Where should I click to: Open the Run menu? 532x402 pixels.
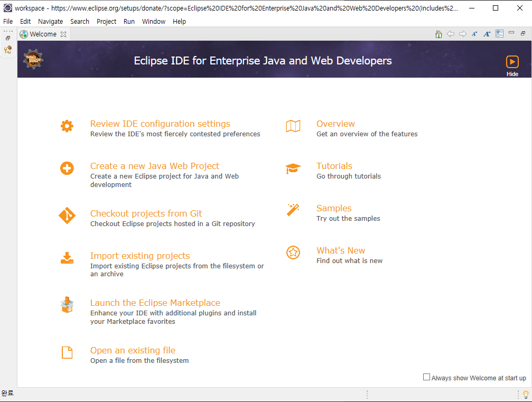click(129, 21)
